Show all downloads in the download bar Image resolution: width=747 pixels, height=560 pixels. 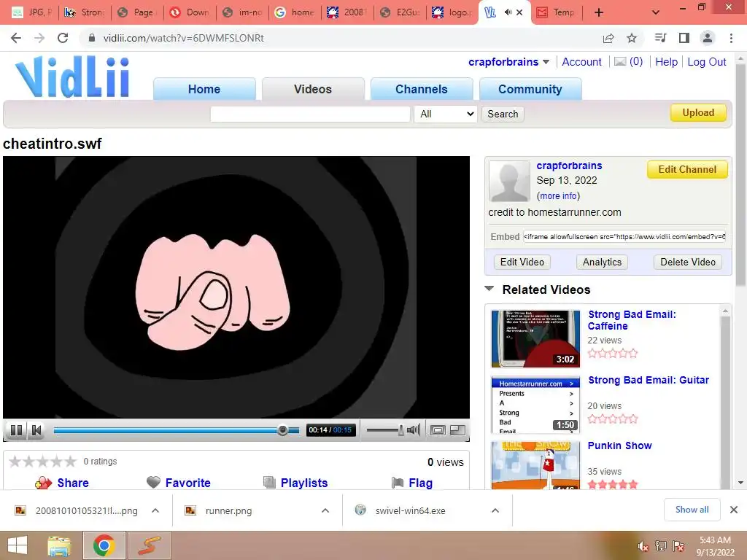[x=692, y=510]
